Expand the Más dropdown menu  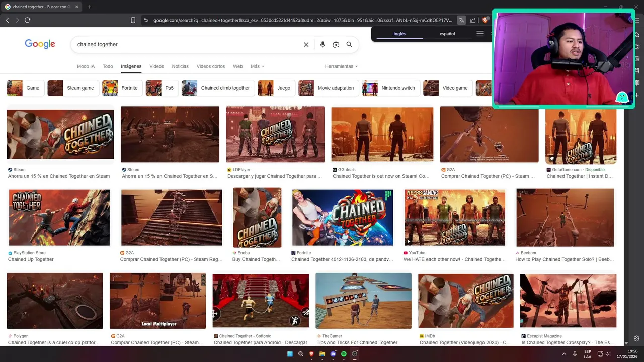[257, 66]
